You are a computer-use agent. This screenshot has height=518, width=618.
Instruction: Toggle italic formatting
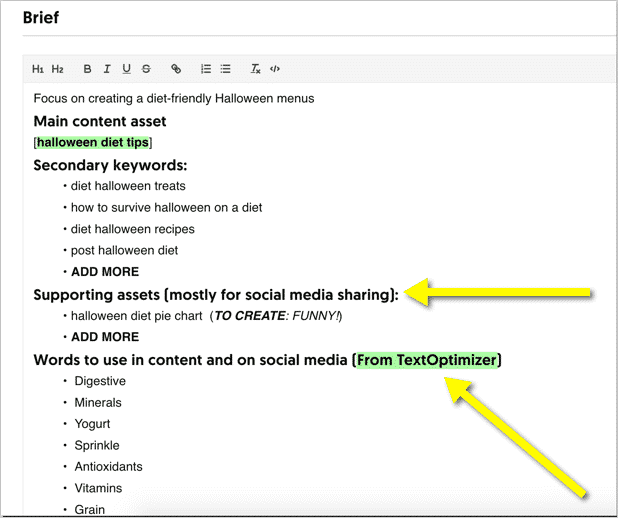(x=107, y=69)
